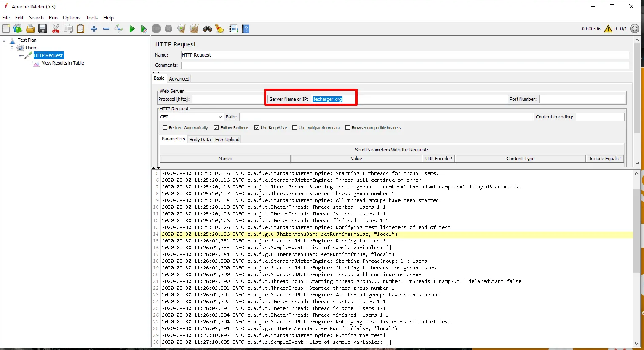Click the Comments input field

[x=405, y=65]
